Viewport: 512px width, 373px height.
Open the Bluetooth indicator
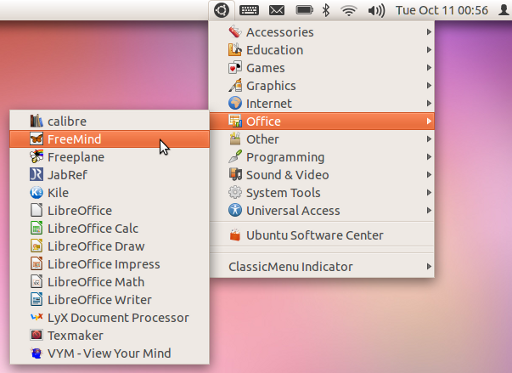click(326, 10)
